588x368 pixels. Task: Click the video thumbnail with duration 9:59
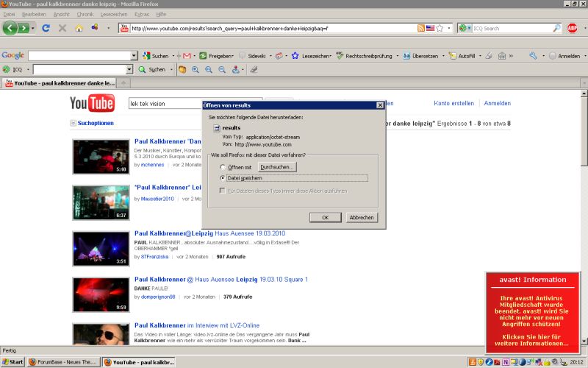(x=101, y=295)
